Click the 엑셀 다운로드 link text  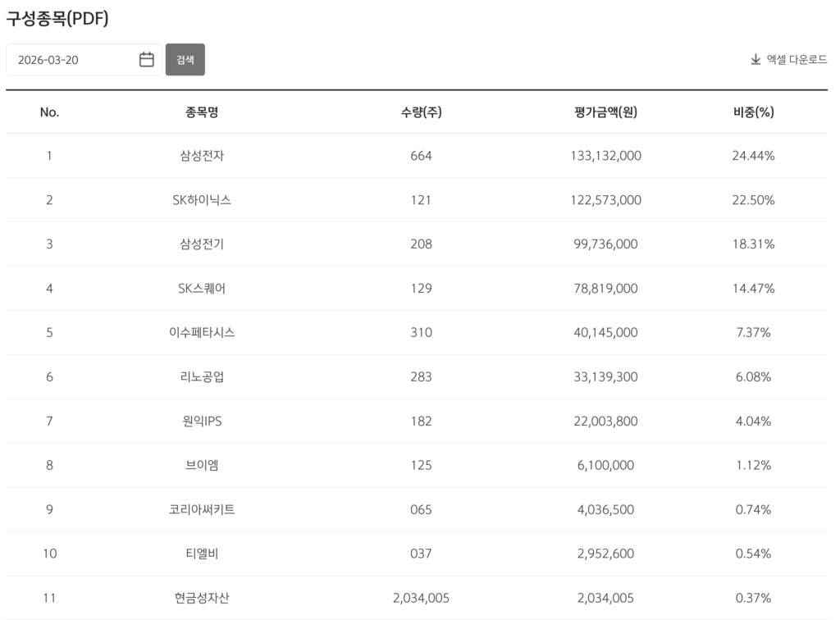(x=796, y=60)
